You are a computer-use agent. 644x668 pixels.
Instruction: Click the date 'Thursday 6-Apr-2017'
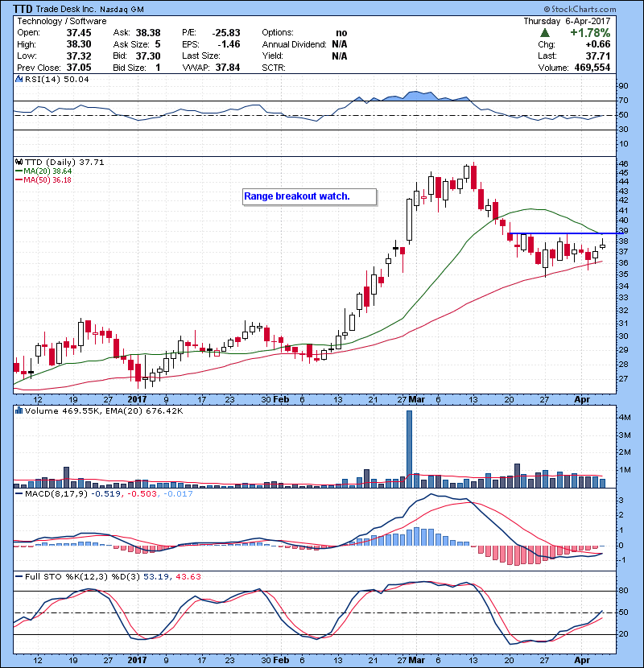pyautogui.click(x=567, y=21)
